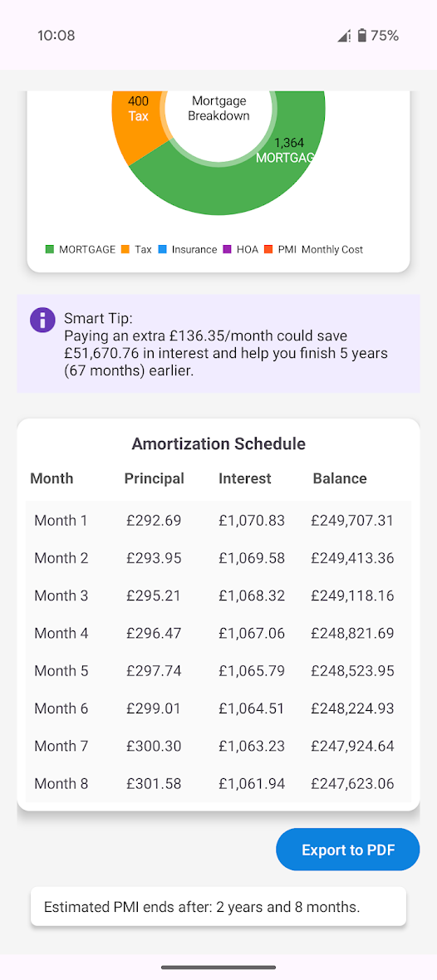Tap the Principal column header
This screenshot has width=437, height=980.
tap(154, 478)
